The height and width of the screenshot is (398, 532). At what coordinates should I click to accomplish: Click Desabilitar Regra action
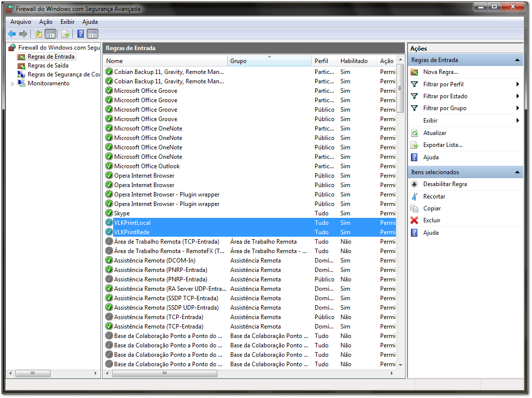point(445,184)
